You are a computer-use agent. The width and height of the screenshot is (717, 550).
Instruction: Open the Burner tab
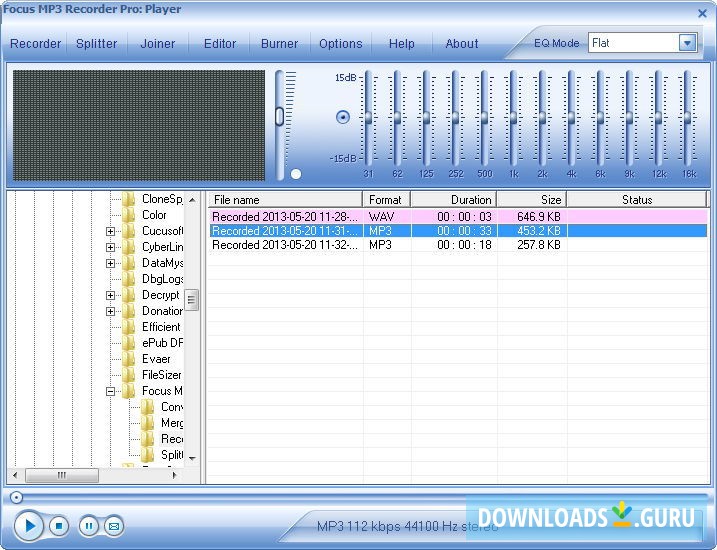[279, 44]
